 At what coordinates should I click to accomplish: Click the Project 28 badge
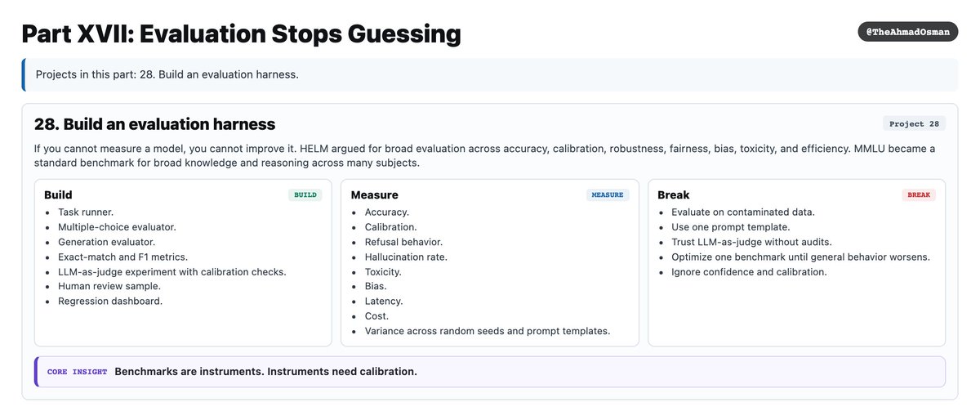[914, 124]
